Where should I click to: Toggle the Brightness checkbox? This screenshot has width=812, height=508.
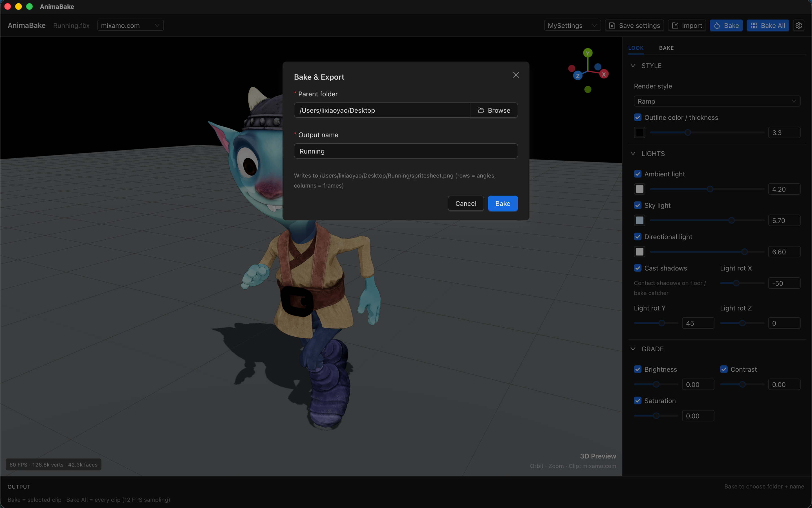[637, 369]
